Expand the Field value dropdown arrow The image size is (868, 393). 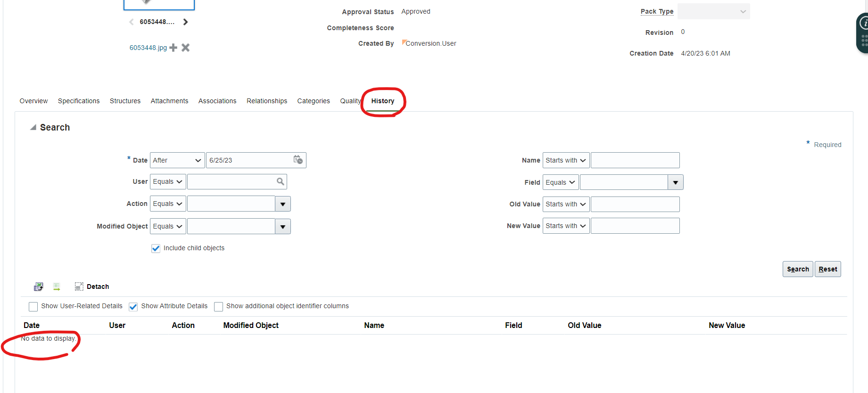[x=676, y=182]
